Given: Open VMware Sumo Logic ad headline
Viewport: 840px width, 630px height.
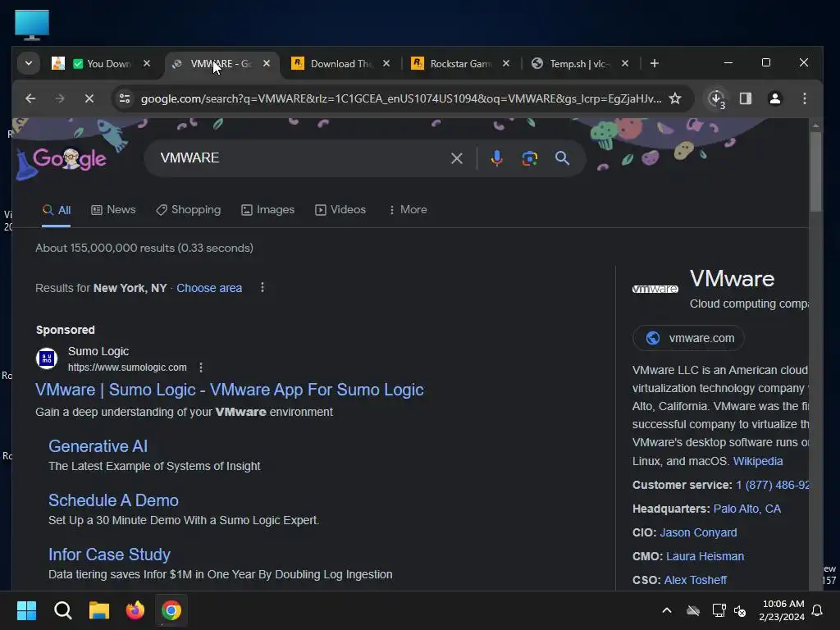Looking at the screenshot, I should (230, 390).
